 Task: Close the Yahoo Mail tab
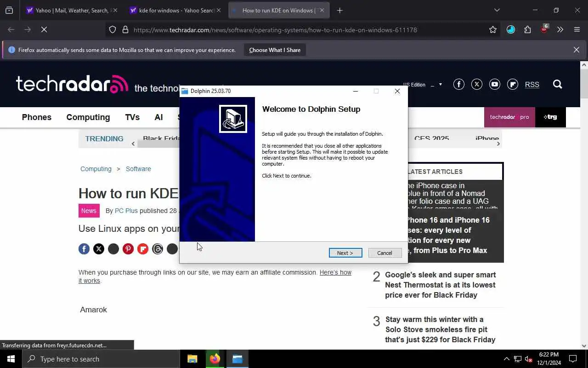pyautogui.click(x=115, y=10)
